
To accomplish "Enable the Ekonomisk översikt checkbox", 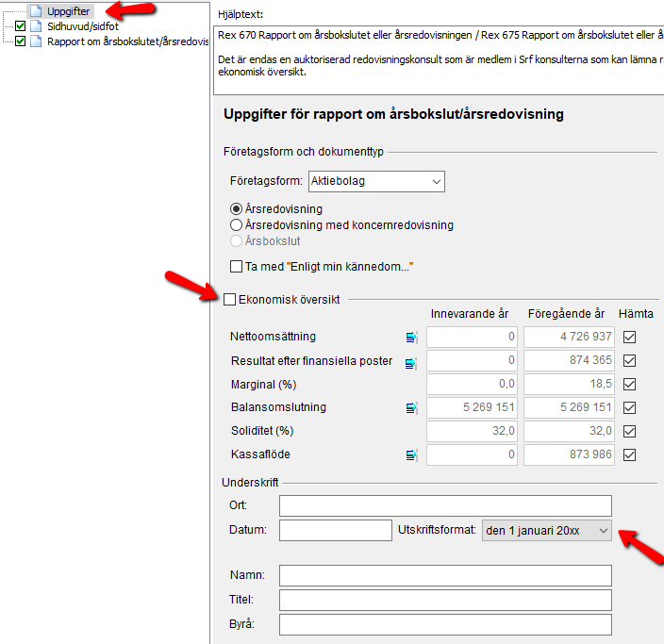I will click(x=229, y=299).
